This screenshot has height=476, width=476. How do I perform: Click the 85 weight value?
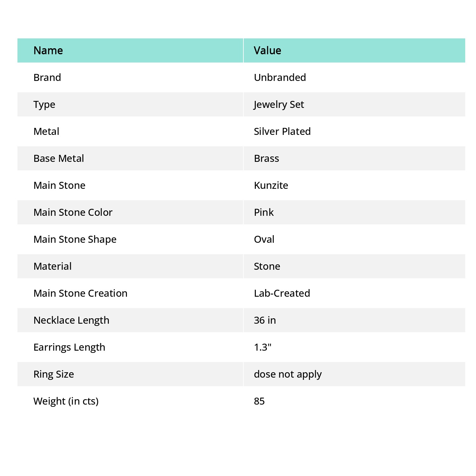pyautogui.click(x=259, y=401)
